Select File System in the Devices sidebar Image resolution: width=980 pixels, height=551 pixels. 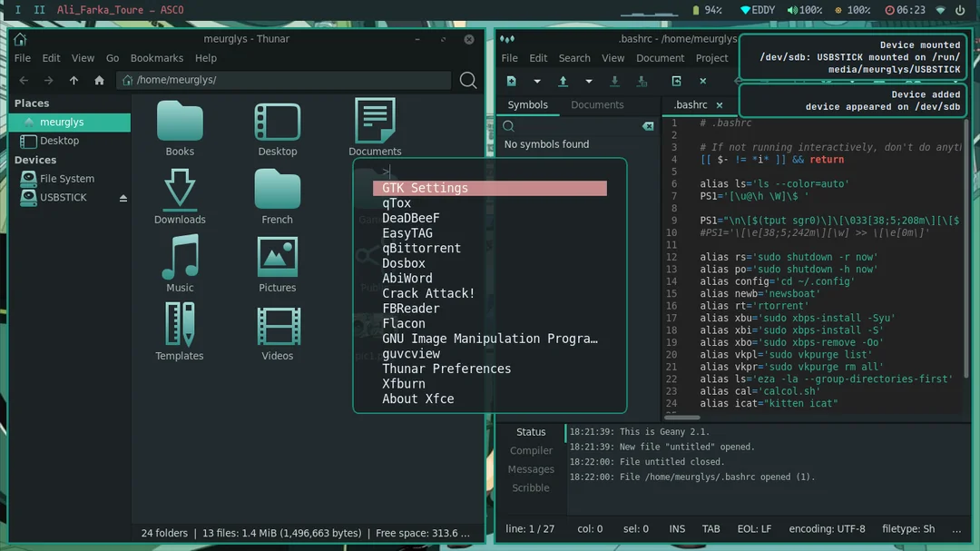coord(66,179)
